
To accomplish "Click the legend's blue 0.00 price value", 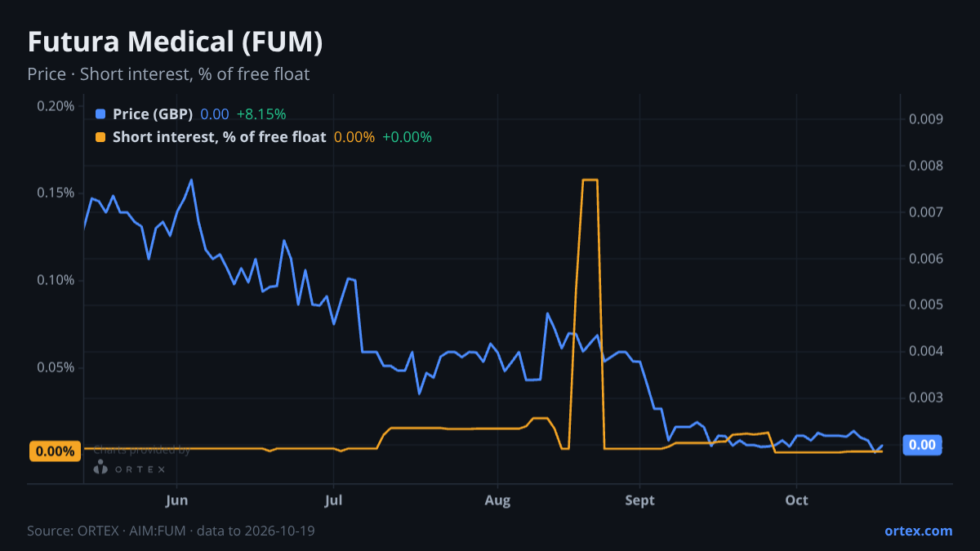I will click(215, 114).
